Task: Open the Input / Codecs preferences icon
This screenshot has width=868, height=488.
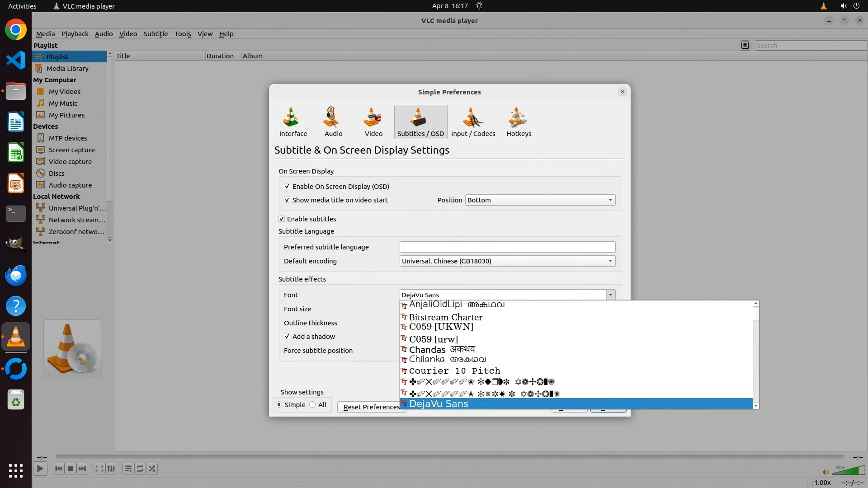Action: [473, 122]
